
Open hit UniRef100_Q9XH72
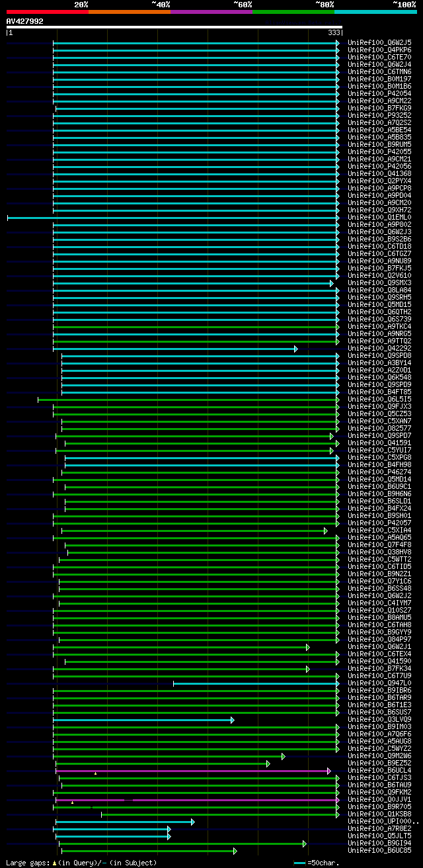[x=379, y=210]
